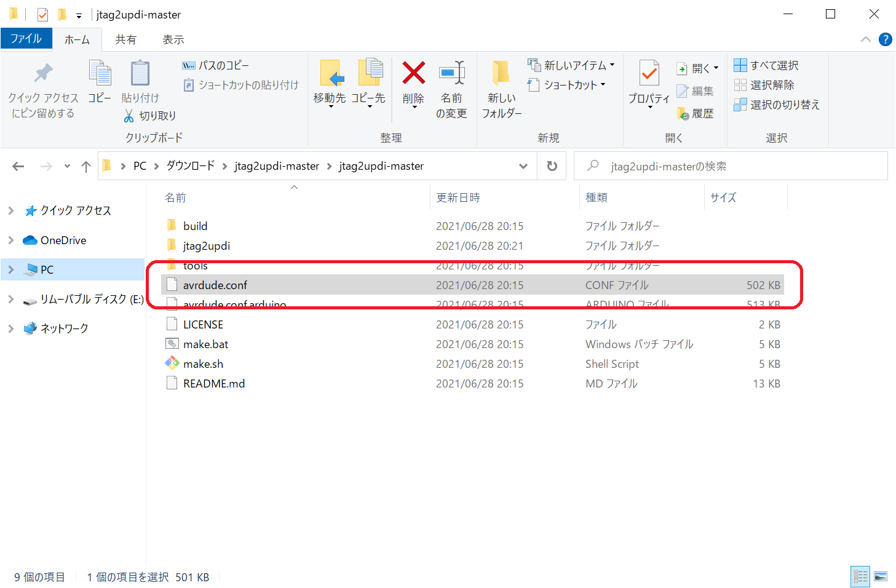Open the address bar history dropdown
The image size is (896, 588).
tap(523, 166)
